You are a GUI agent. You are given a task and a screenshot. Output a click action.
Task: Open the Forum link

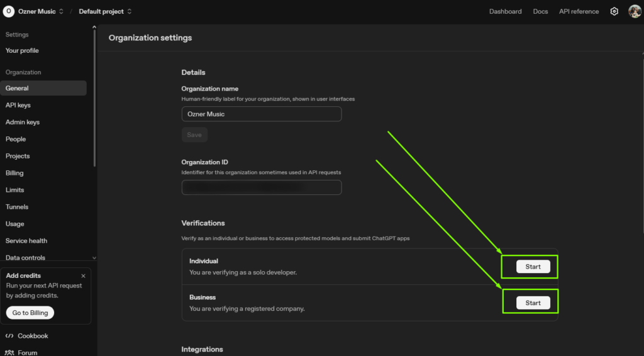28,353
